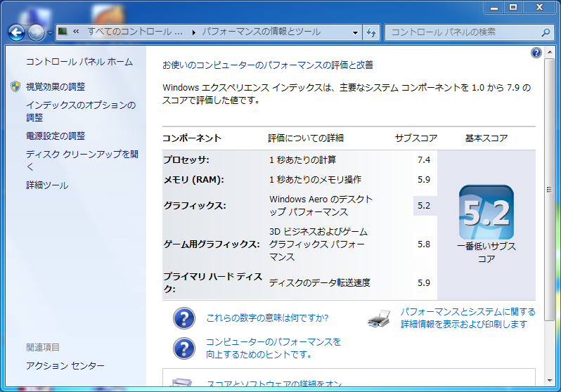The width and height of the screenshot is (561, 392).
Task: Open 視覚効果の調整 link
Action: pyautogui.click(x=56, y=86)
